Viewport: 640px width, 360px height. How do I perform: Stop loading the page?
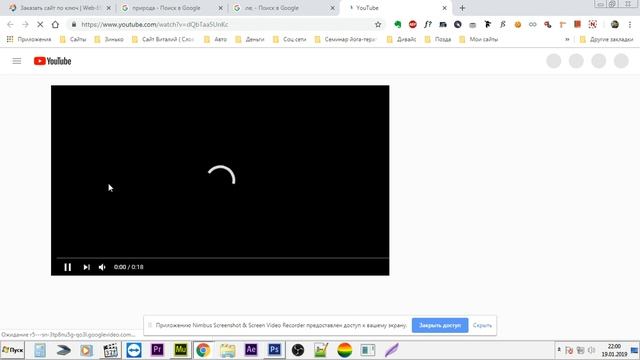(x=40, y=24)
